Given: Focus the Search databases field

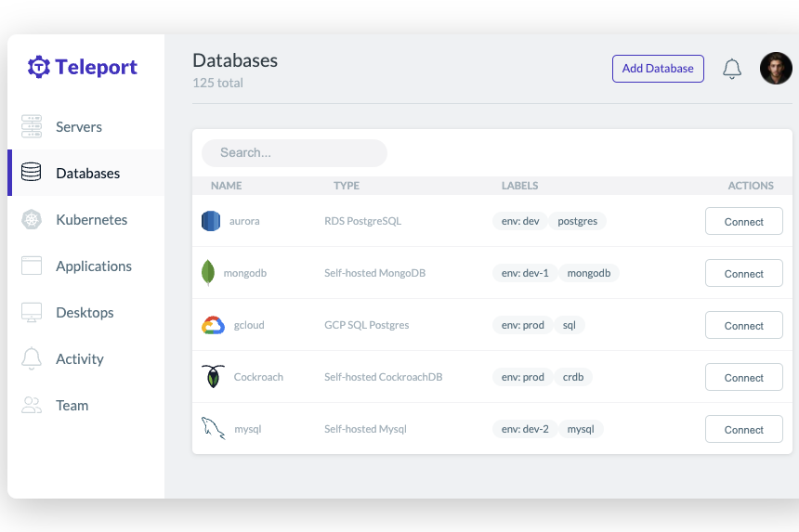Looking at the screenshot, I should tap(295, 152).
